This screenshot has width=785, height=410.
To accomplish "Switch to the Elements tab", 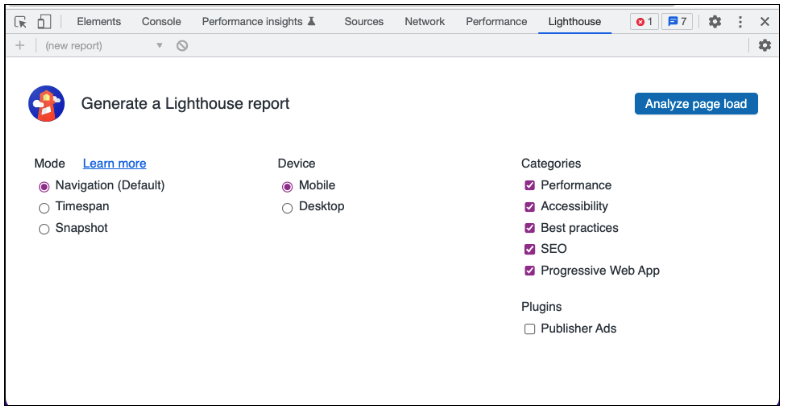I will click(99, 22).
